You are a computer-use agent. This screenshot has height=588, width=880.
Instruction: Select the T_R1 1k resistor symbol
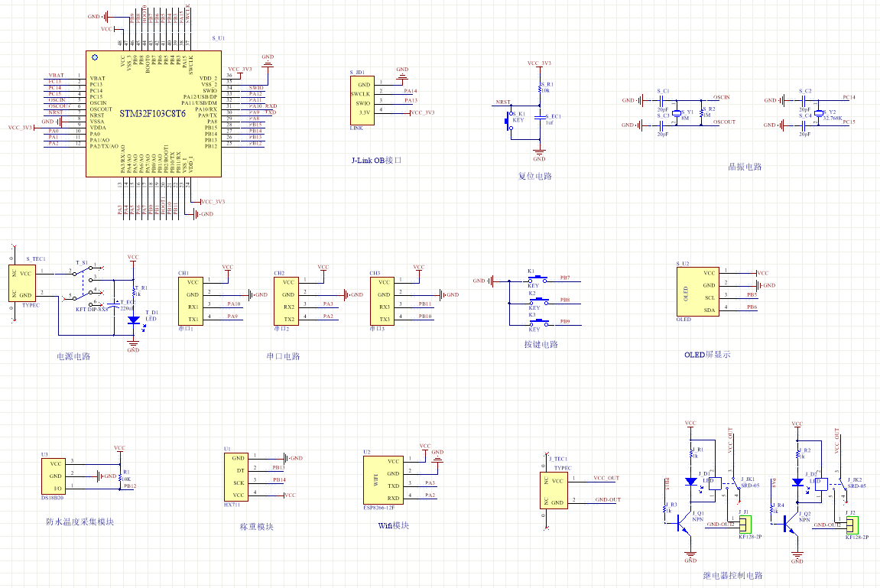(133, 291)
